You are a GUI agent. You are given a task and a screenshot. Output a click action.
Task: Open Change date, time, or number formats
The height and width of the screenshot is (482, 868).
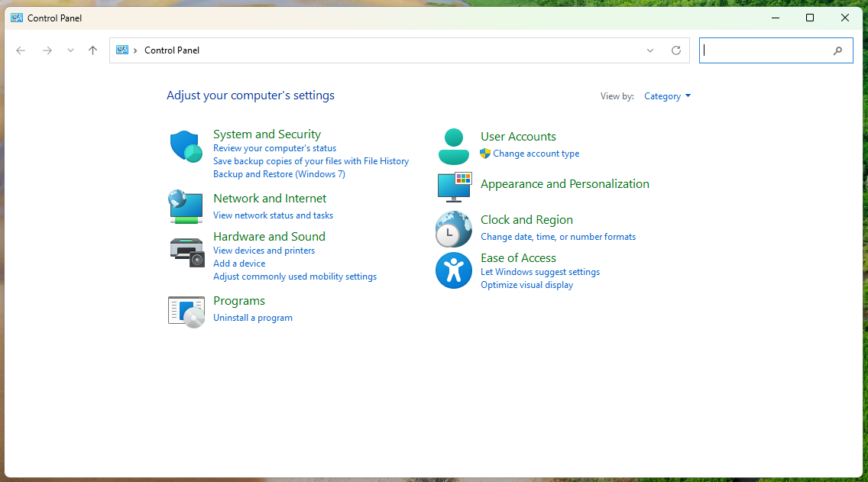point(558,237)
